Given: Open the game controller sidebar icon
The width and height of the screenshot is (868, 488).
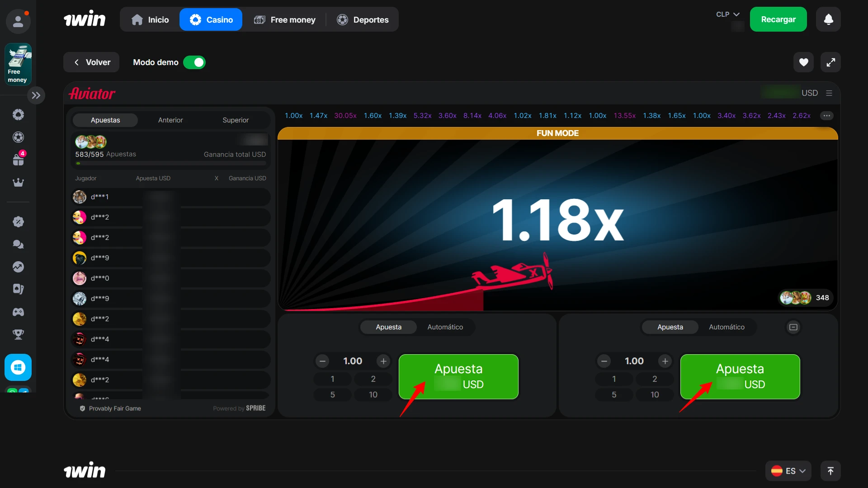Looking at the screenshot, I should coord(18,312).
